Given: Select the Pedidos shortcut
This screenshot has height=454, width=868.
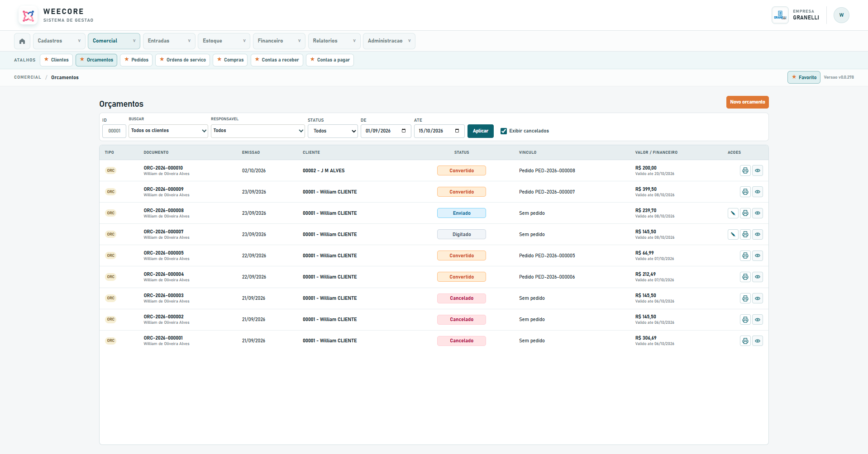Looking at the screenshot, I should pyautogui.click(x=136, y=60).
